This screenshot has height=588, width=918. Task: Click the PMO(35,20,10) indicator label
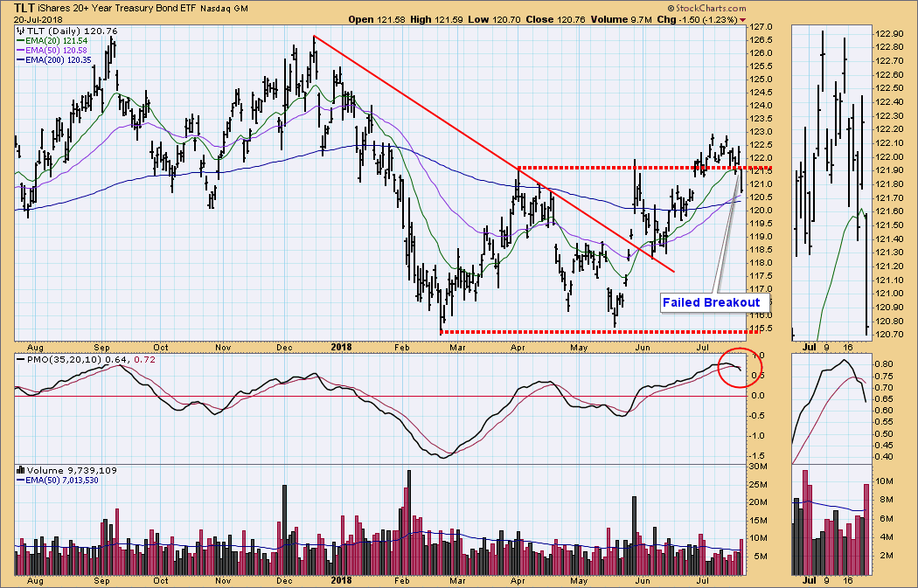click(64, 359)
